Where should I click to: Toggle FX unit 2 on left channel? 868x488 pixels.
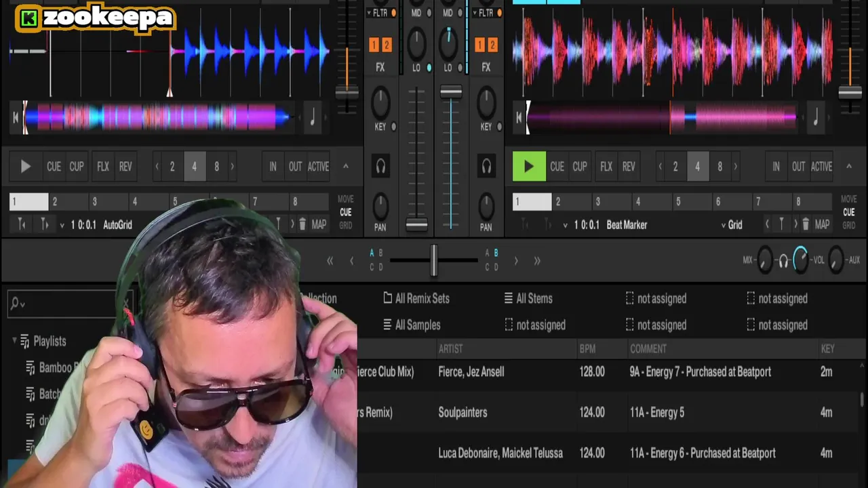[387, 45]
